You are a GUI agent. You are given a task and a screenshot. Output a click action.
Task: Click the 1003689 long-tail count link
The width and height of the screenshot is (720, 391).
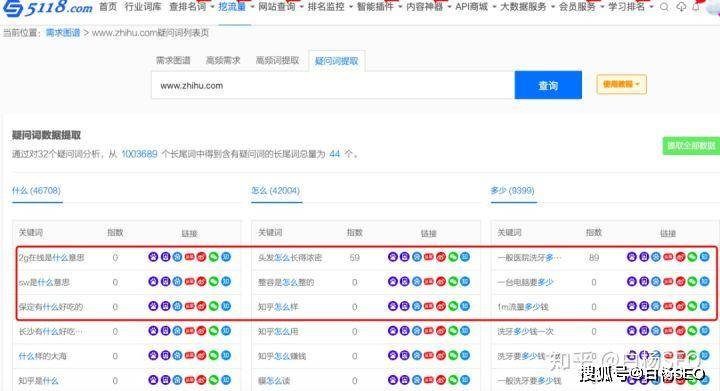pos(139,154)
